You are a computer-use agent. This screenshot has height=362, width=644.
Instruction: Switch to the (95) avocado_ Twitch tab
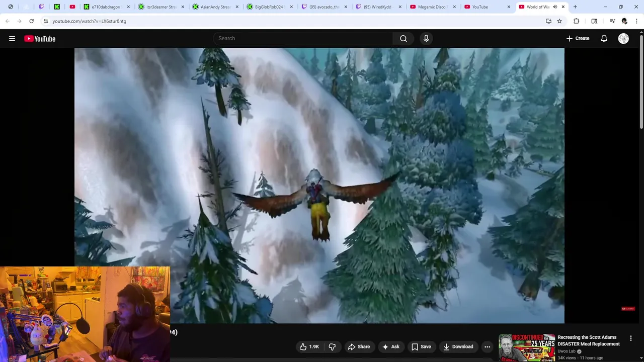(323, 7)
